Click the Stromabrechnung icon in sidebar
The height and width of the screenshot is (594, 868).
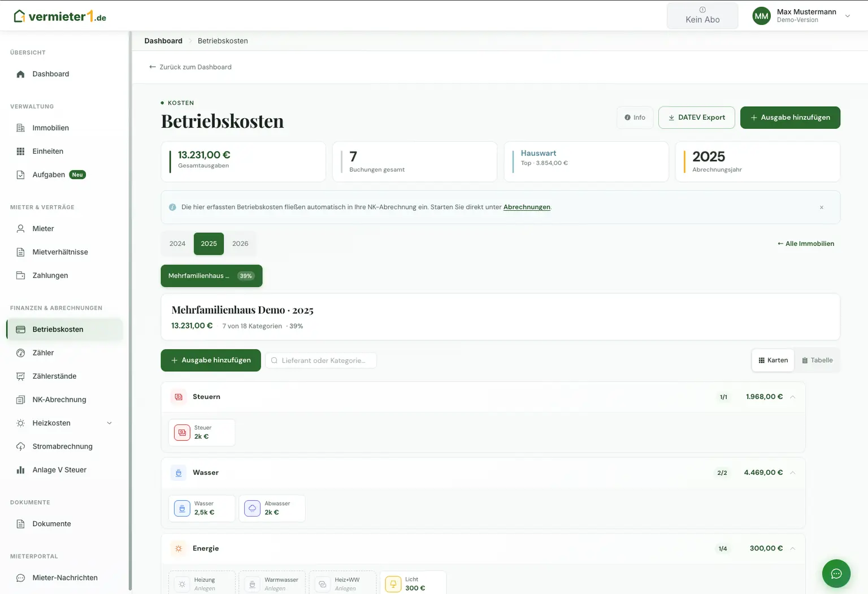click(21, 446)
